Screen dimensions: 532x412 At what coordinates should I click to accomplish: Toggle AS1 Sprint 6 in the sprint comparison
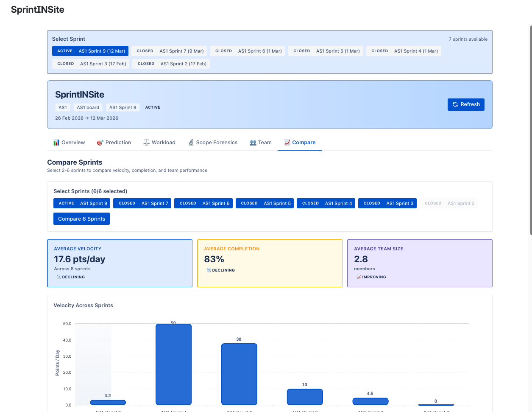[x=204, y=203]
